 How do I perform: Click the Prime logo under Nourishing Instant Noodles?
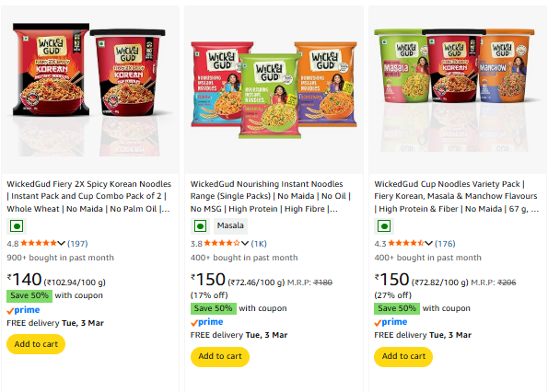[x=207, y=322]
